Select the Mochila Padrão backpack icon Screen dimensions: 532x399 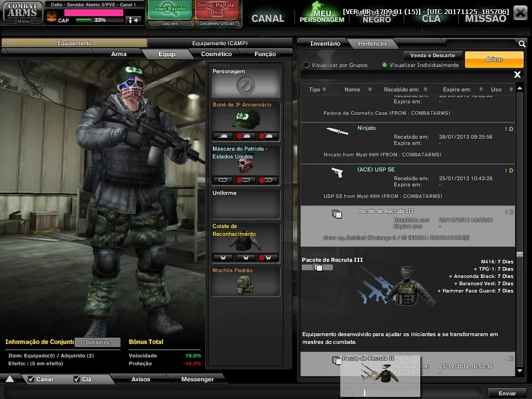coord(246,284)
